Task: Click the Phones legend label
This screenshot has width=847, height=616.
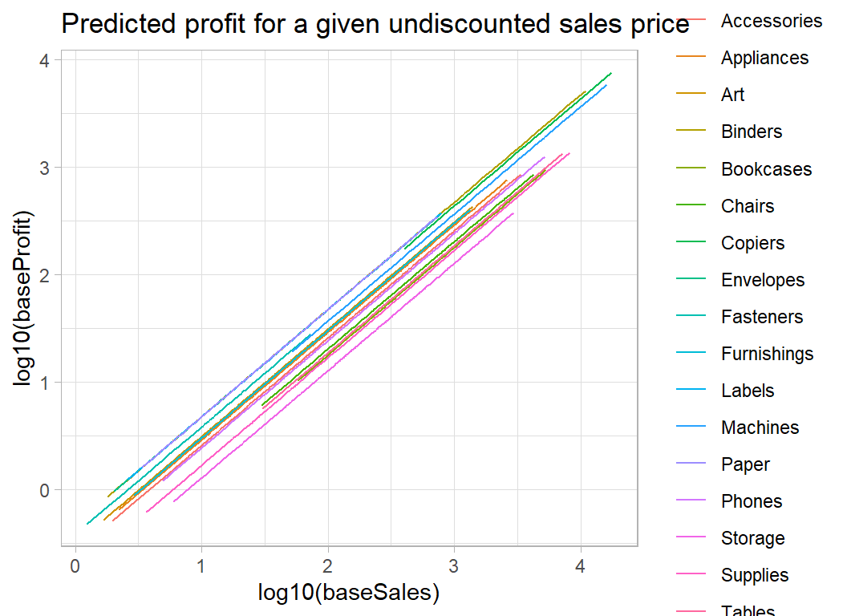Action: click(751, 501)
